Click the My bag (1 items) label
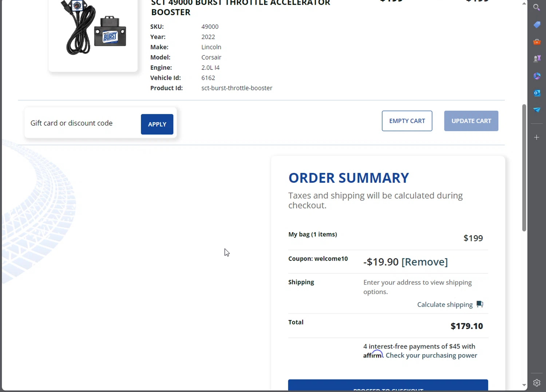The width and height of the screenshot is (546, 392). click(x=313, y=234)
